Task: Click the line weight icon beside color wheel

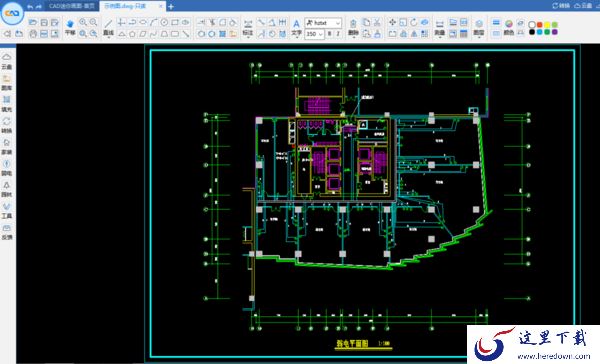Action: pyautogui.click(x=496, y=22)
